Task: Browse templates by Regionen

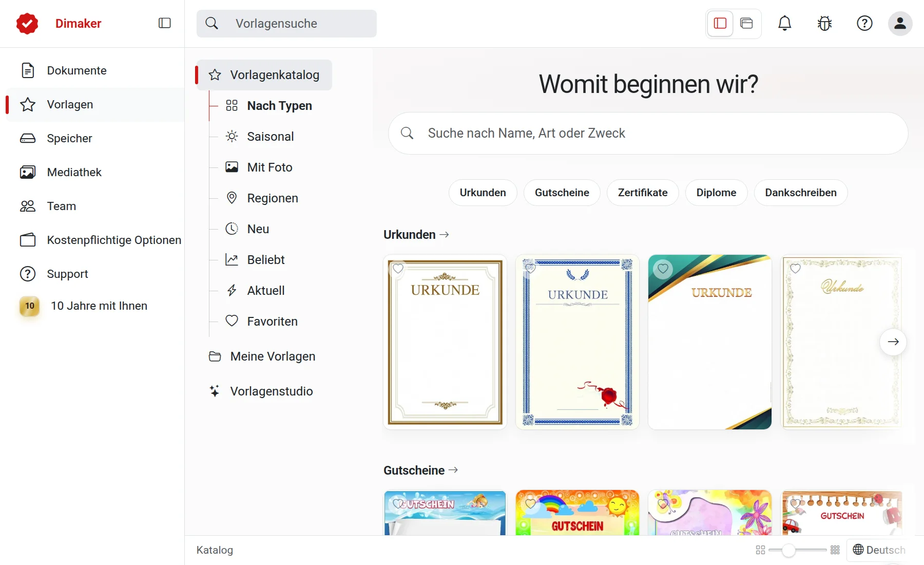Action: (x=262, y=198)
